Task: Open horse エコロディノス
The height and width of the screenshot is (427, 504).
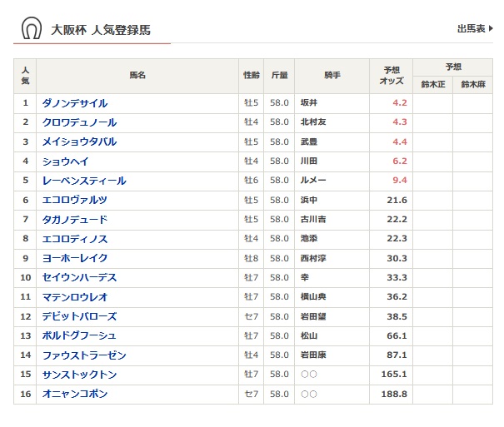Action: [x=75, y=239]
